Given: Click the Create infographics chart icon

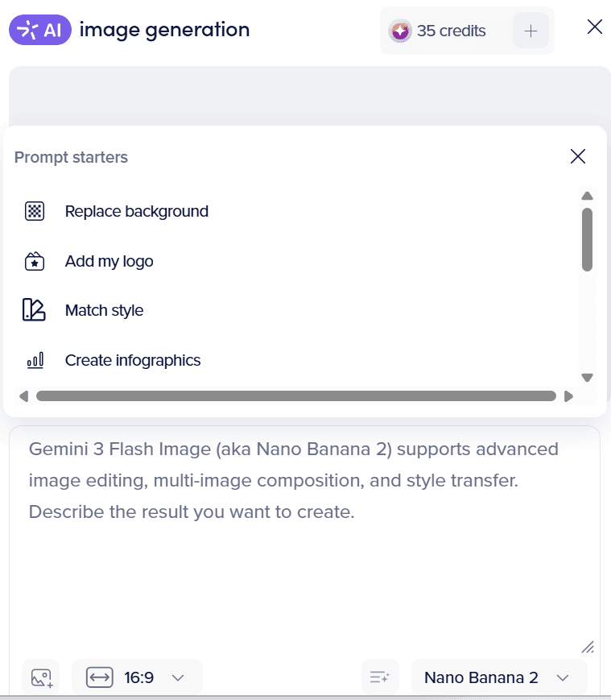Looking at the screenshot, I should [x=34, y=360].
